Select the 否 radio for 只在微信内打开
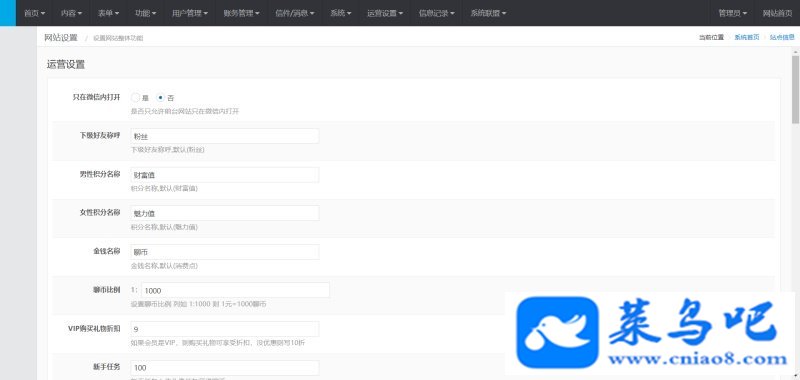This screenshot has height=380, width=800. coord(161,97)
